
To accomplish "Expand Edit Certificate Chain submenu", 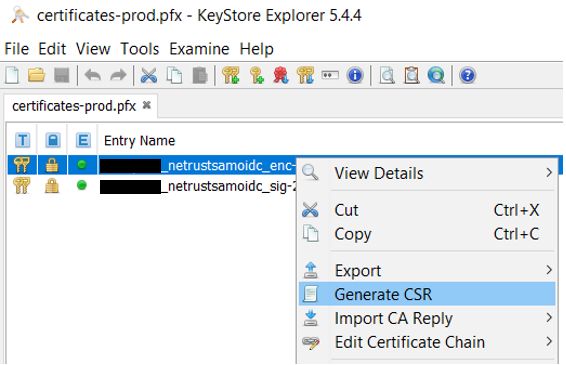I will point(427,342).
